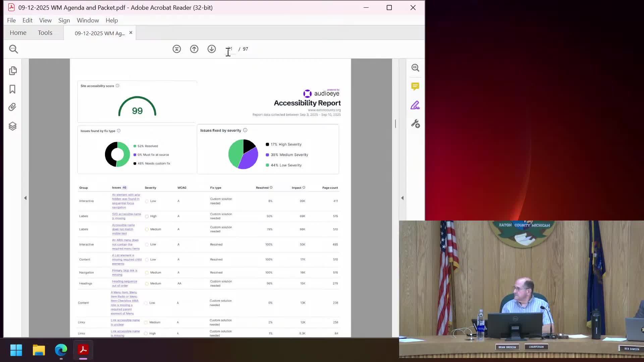Click the More Tools wrench icon
This screenshot has height=362, width=644.
pos(415,124)
